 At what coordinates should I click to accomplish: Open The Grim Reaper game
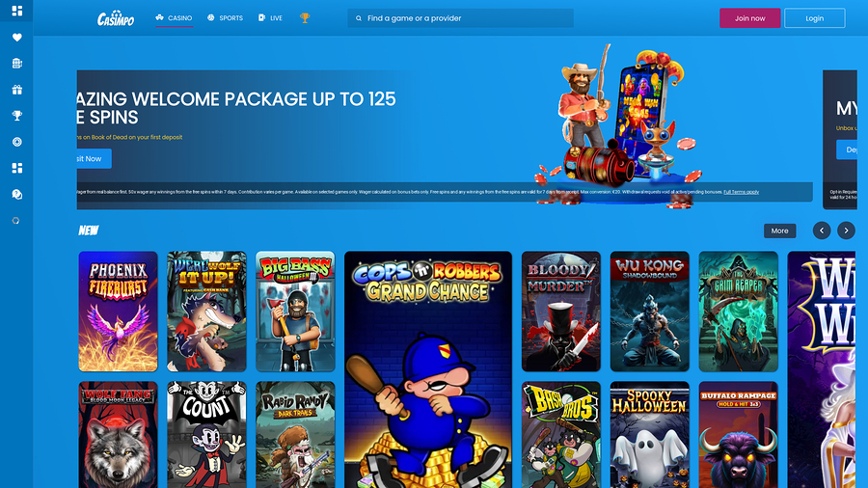[738, 312]
